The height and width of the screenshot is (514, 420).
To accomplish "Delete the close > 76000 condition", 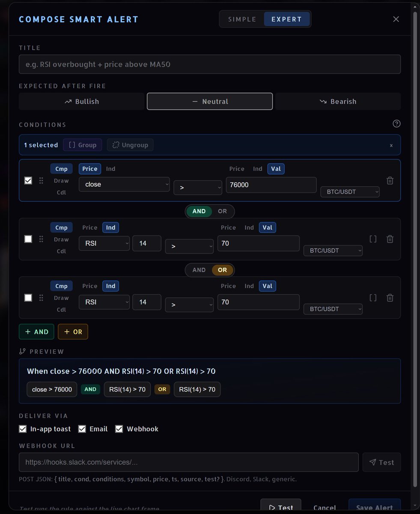I will point(390,181).
